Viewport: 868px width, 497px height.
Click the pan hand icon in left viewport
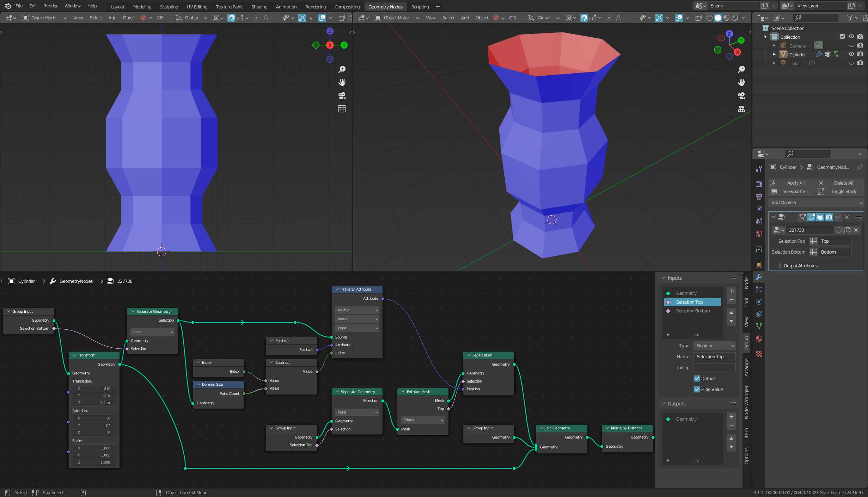[x=342, y=82]
